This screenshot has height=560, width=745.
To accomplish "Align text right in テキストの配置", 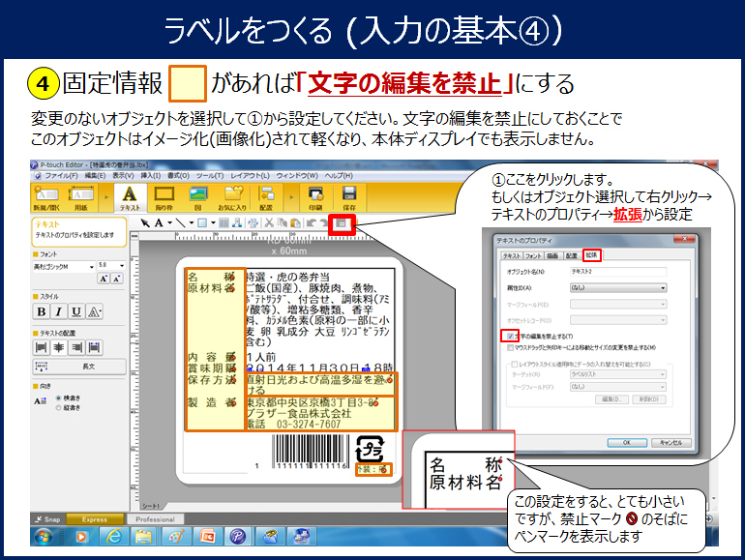I will tap(76, 347).
